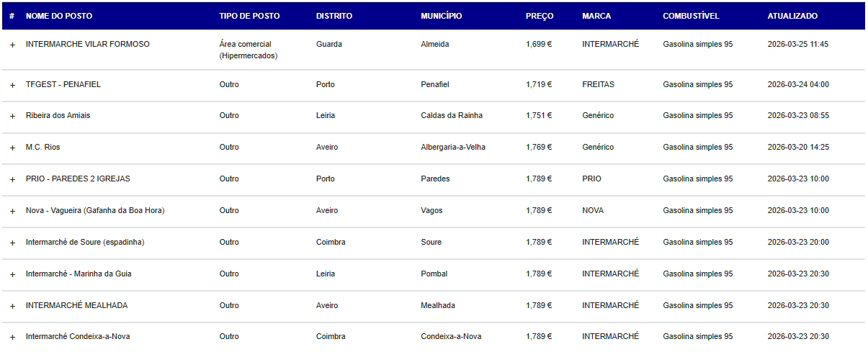The height and width of the screenshot is (352, 868).
Task: Click the plus icon beside Intermarché - Marinha da Guia
Action: click(12, 274)
